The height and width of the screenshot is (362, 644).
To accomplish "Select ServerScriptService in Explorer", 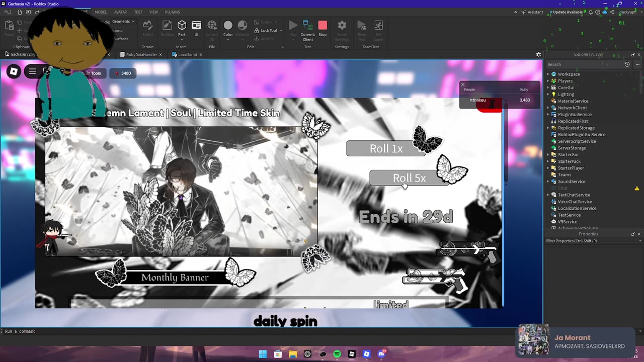I will coord(577,141).
